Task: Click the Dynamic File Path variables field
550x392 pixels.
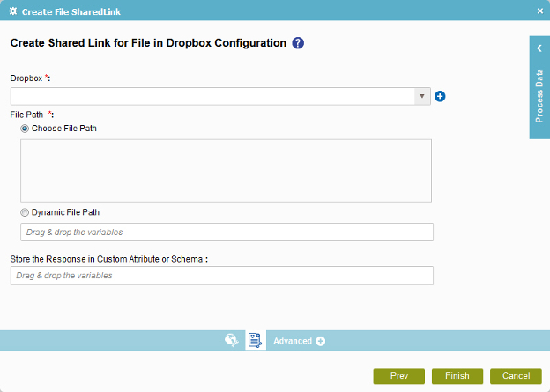Action: click(x=227, y=232)
